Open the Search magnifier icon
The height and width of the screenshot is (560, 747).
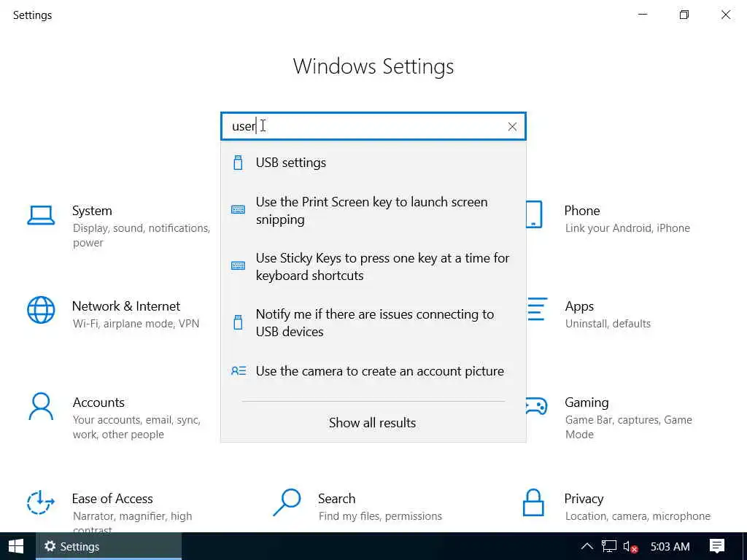287,502
